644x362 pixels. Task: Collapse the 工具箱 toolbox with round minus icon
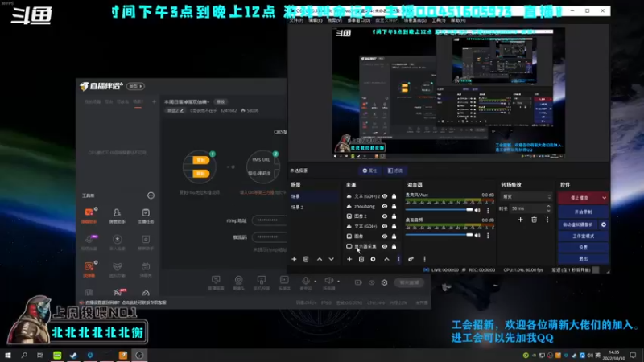point(151,195)
